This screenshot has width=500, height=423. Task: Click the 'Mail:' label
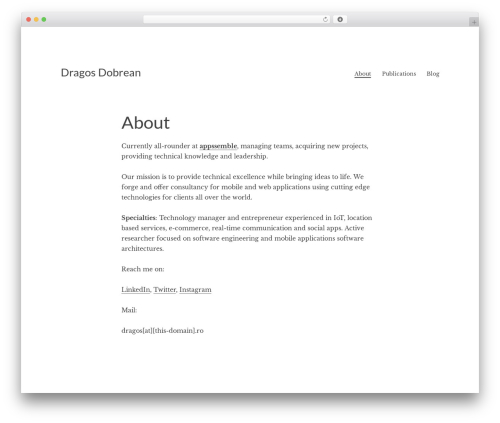coord(129,310)
